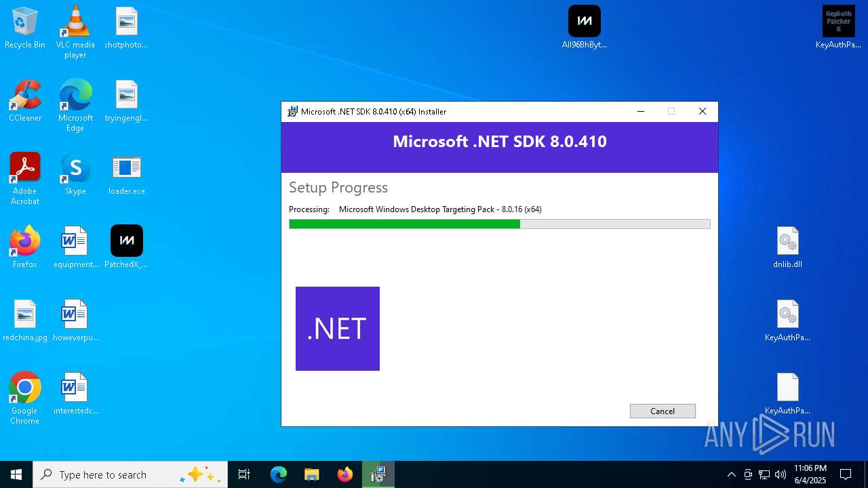Select the VLC media player icon
The image size is (868, 488).
pos(75,33)
